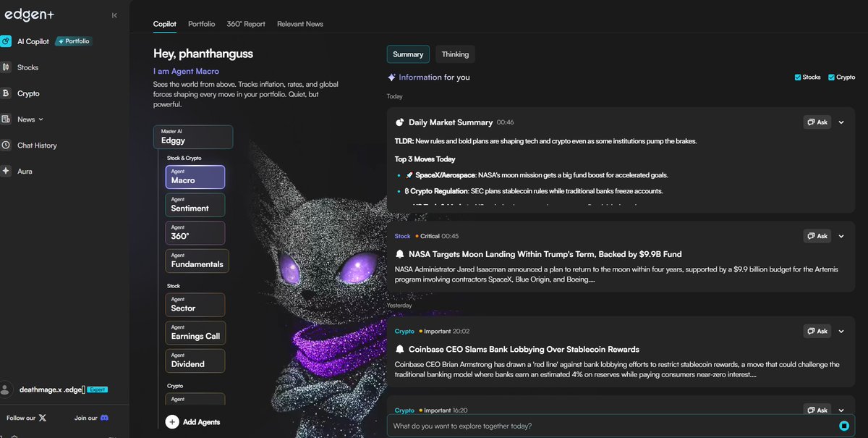Select Agent Sector
This screenshot has width=868, height=438.
[195, 305]
